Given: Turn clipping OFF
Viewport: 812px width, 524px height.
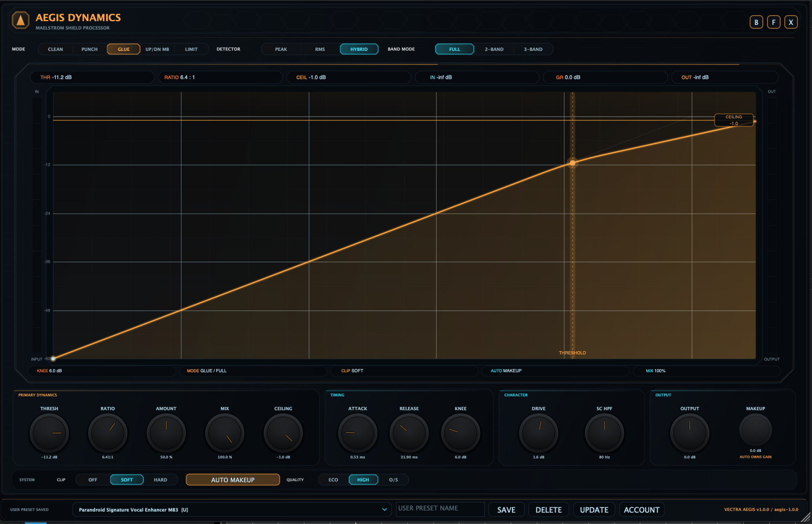Looking at the screenshot, I should click(x=93, y=480).
